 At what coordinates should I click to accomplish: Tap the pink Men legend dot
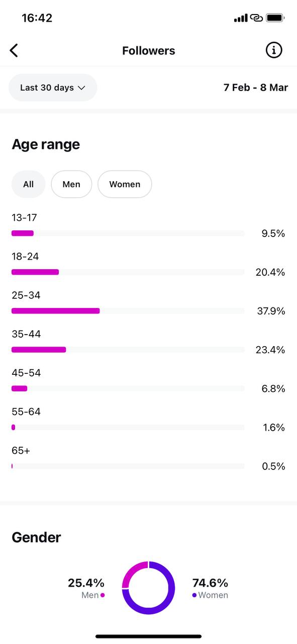point(103,595)
